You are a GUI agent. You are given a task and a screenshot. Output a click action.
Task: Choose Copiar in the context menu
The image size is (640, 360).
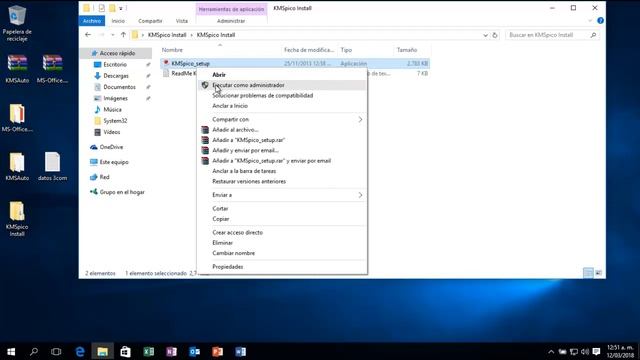click(x=282, y=219)
